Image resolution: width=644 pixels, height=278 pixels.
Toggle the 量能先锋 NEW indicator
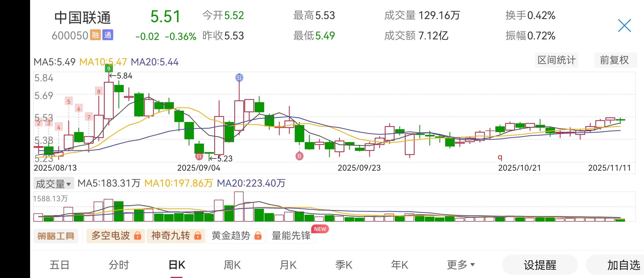(291, 236)
